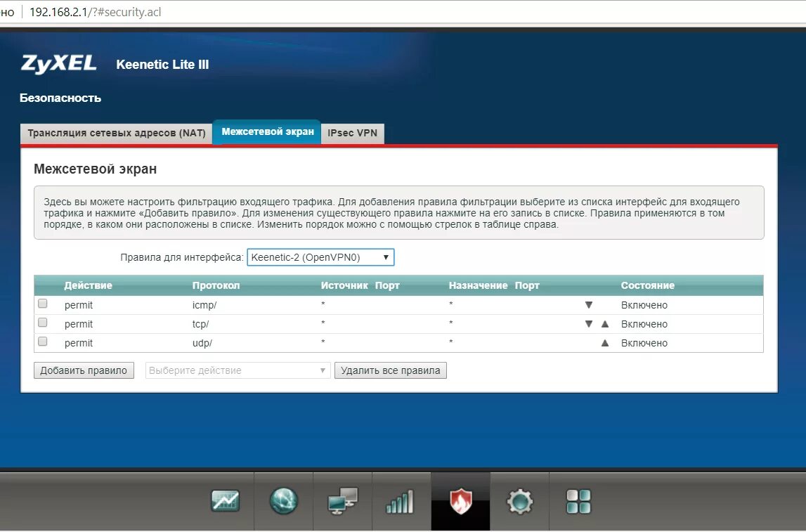Click the 'Источник' column header
Screen dimensions: 806x532
tap(344, 285)
